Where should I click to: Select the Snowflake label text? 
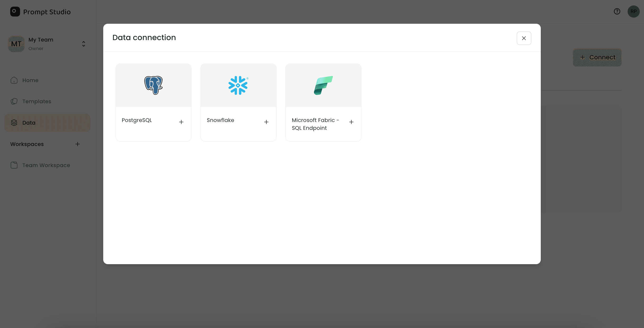tap(220, 120)
